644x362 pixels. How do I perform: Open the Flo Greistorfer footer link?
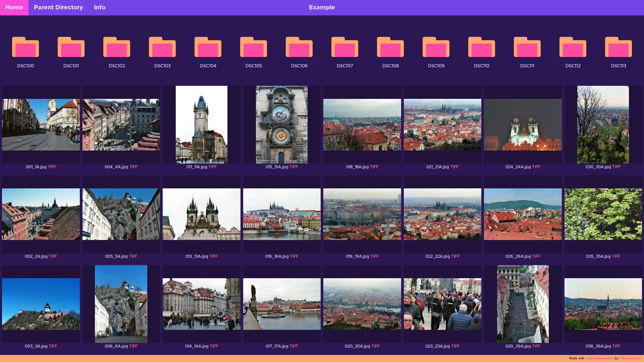tap(630, 358)
